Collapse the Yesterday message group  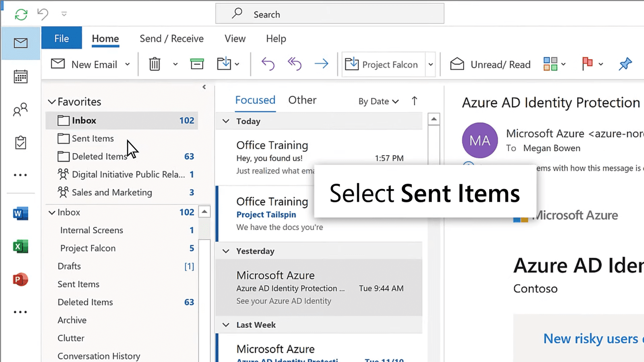tap(226, 251)
